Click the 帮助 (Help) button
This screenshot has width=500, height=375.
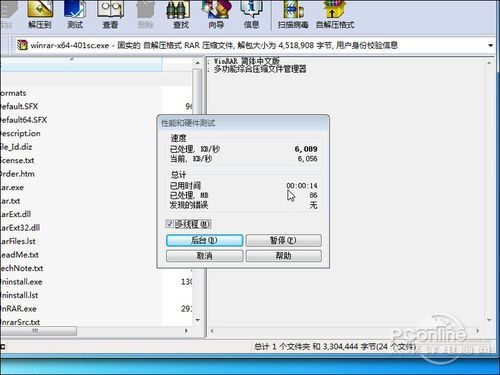[283, 256]
